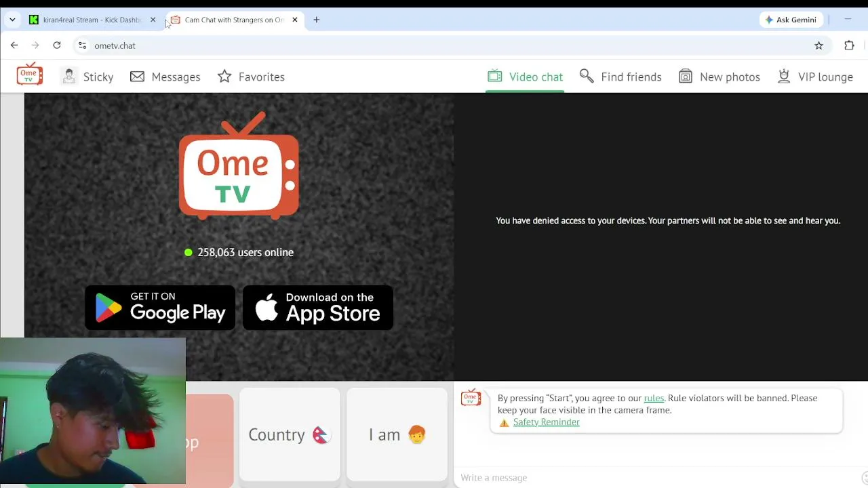Image resolution: width=868 pixels, height=488 pixels.
Task: Open the rules link in the chat notice
Action: coord(654,398)
